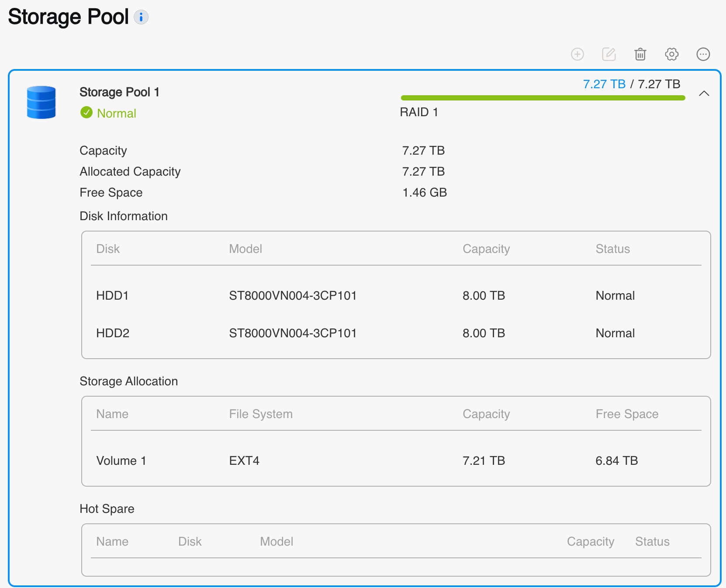Image resolution: width=726 pixels, height=588 pixels.
Task: Click the Free Space column header
Action: click(626, 414)
